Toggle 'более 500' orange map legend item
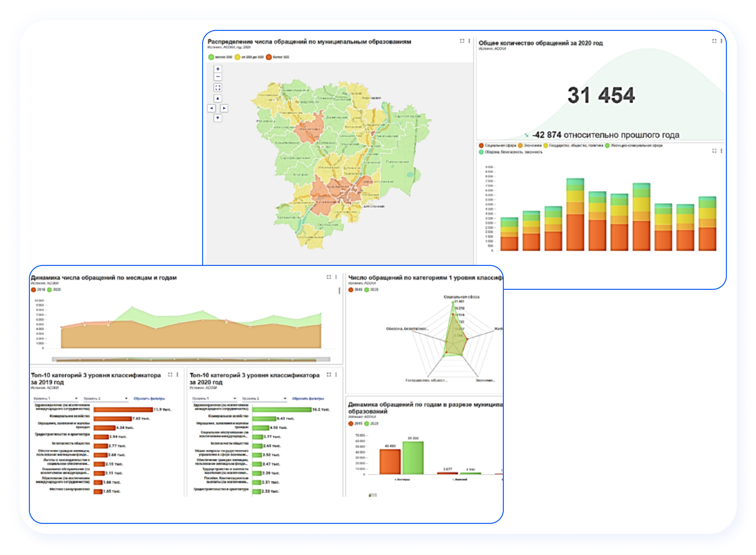756x555 pixels. tap(278, 57)
